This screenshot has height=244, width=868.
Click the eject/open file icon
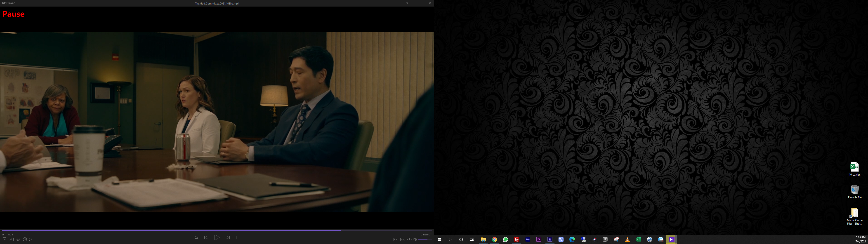(x=196, y=238)
